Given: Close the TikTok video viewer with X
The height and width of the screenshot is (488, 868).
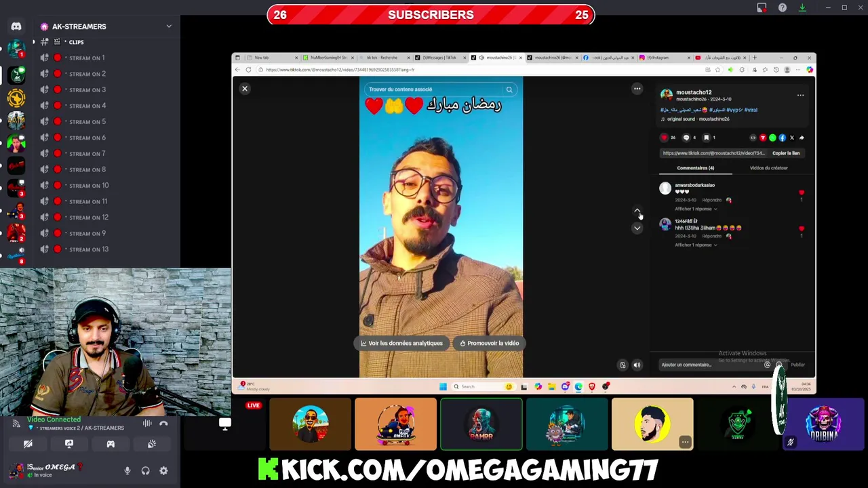Looking at the screenshot, I should pos(245,89).
